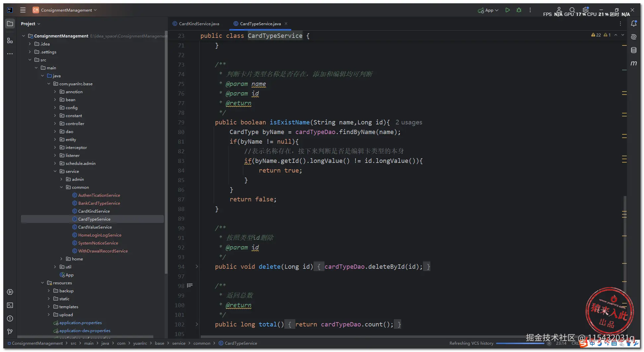This screenshot has width=644, height=352.
Task: Expand the controller package
Action: pos(55,123)
